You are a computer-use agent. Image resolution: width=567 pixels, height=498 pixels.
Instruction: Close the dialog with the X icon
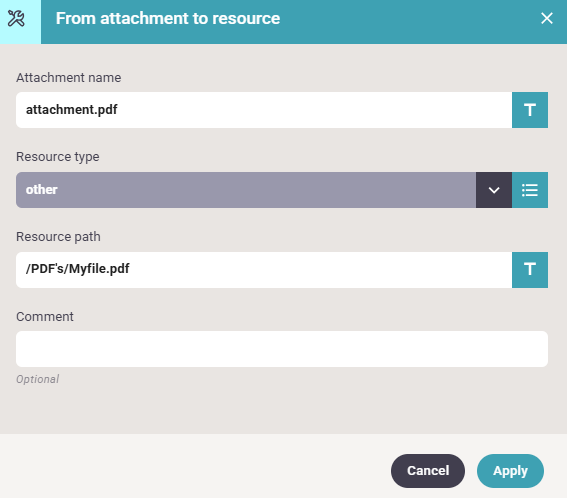pos(547,18)
